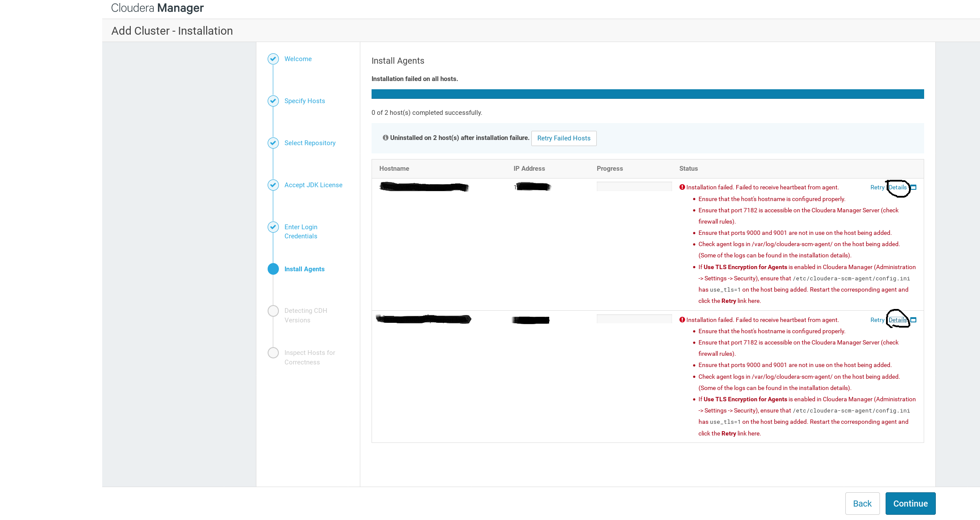
Task: Open first host details popup window icon
Action: pyautogui.click(x=913, y=188)
